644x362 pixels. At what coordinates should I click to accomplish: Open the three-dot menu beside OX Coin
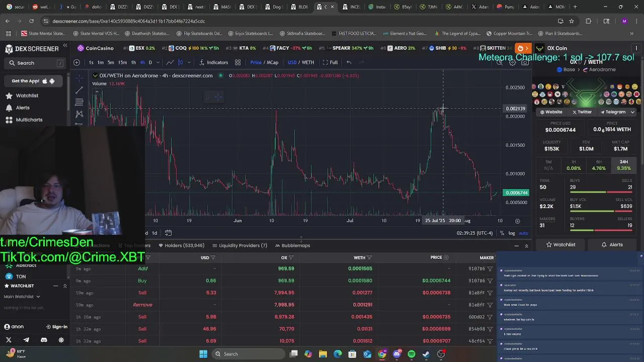click(x=636, y=48)
